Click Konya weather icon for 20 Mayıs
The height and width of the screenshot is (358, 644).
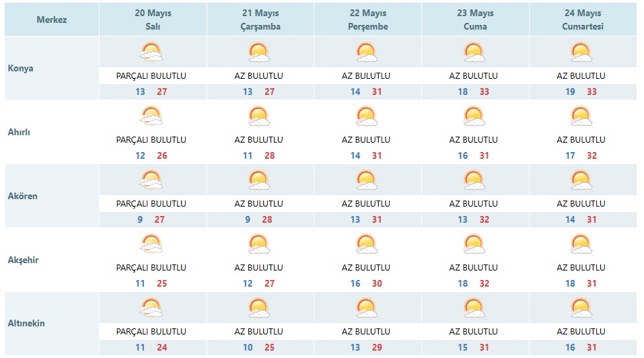(151, 52)
